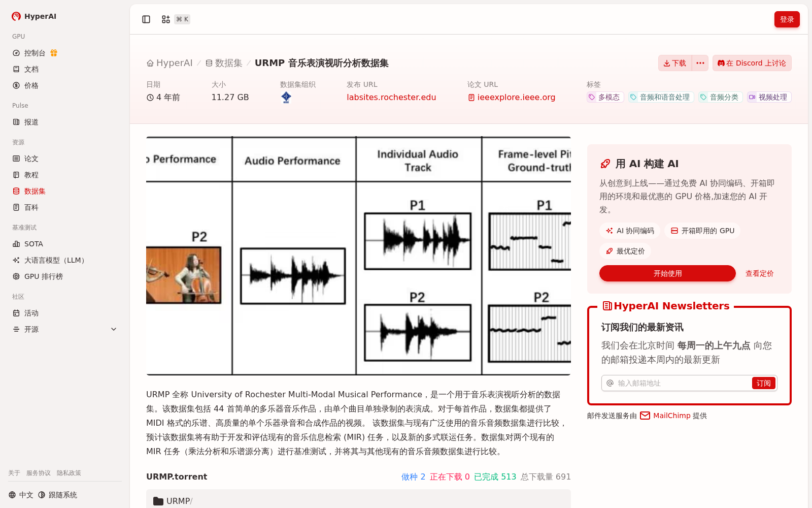Click the 11.27 GB size value

tap(230, 97)
